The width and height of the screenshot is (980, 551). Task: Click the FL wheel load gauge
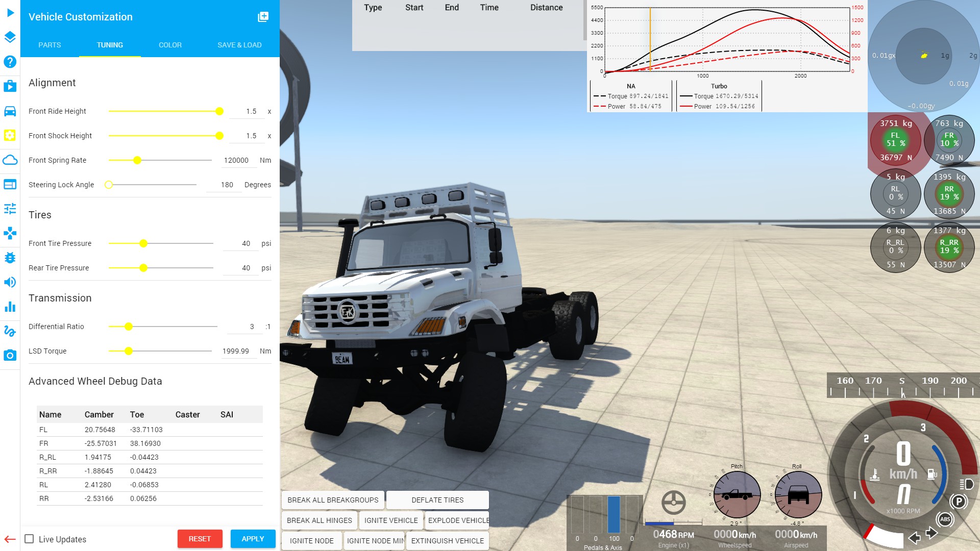point(895,140)
